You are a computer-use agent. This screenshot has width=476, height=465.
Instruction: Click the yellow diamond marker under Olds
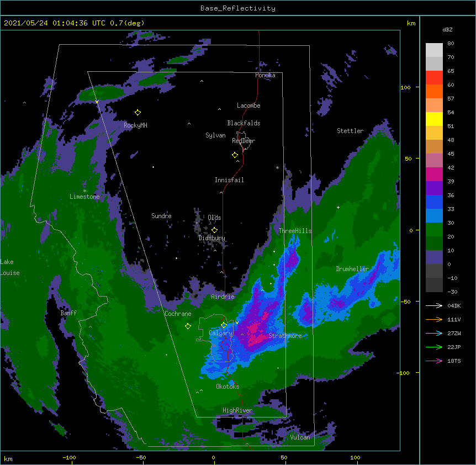click(214, 230)
